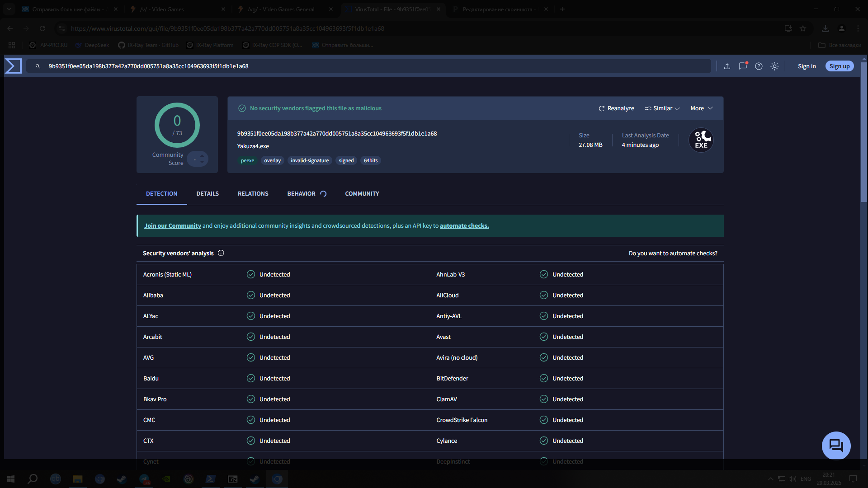Open the browser downloads icon
The height and width of the screenshot is (488, 868).
pos(826,28)
